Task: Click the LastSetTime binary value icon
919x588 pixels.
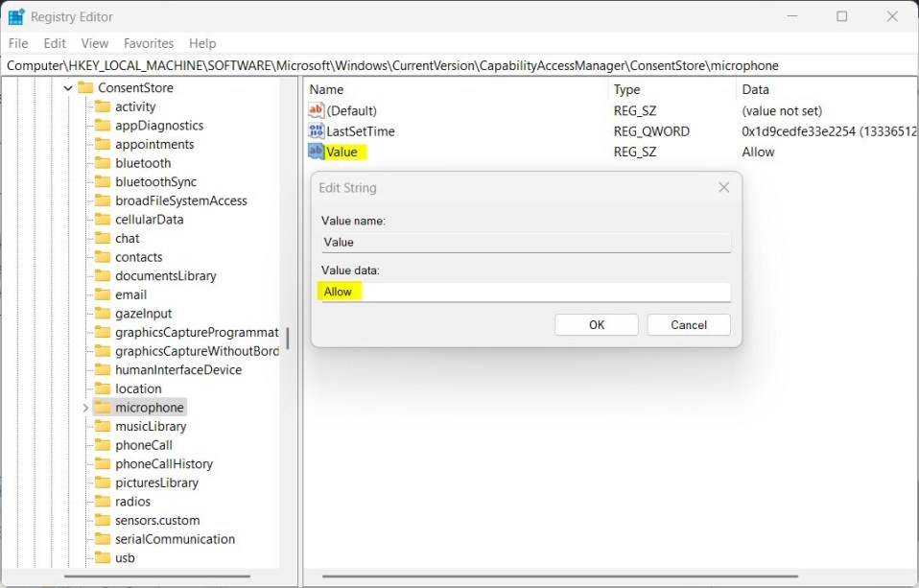Action: coord(316,130)
